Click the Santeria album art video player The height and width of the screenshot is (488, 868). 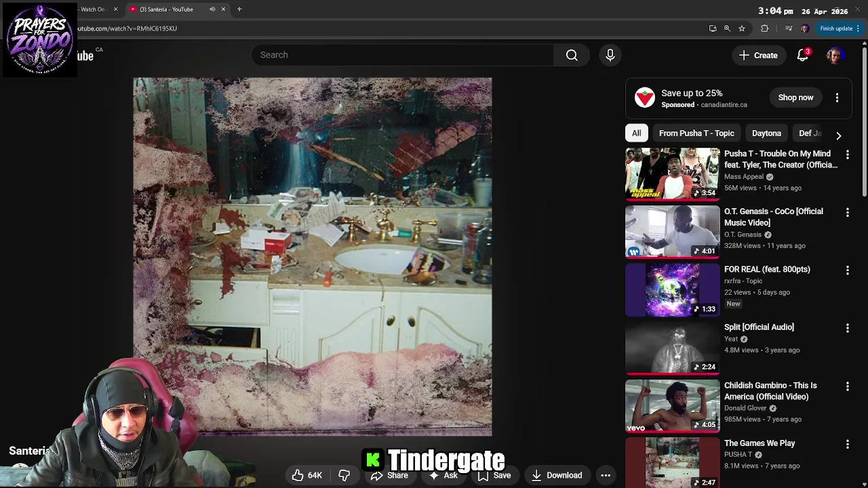[313, 257]
